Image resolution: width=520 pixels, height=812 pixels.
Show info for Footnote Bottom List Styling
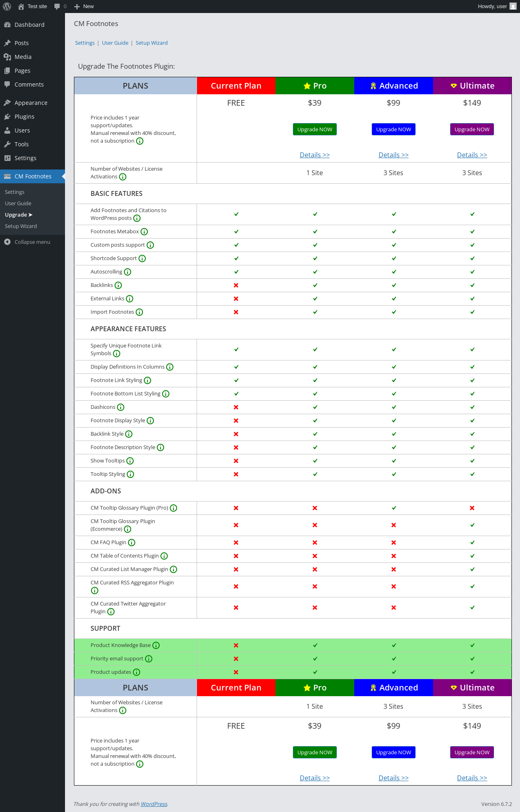[x=166, y=394]
